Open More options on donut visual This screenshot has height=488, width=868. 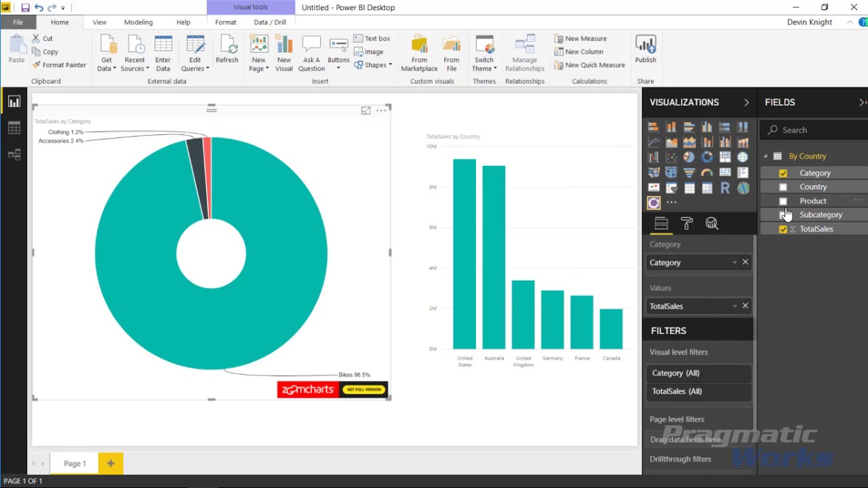381,110
